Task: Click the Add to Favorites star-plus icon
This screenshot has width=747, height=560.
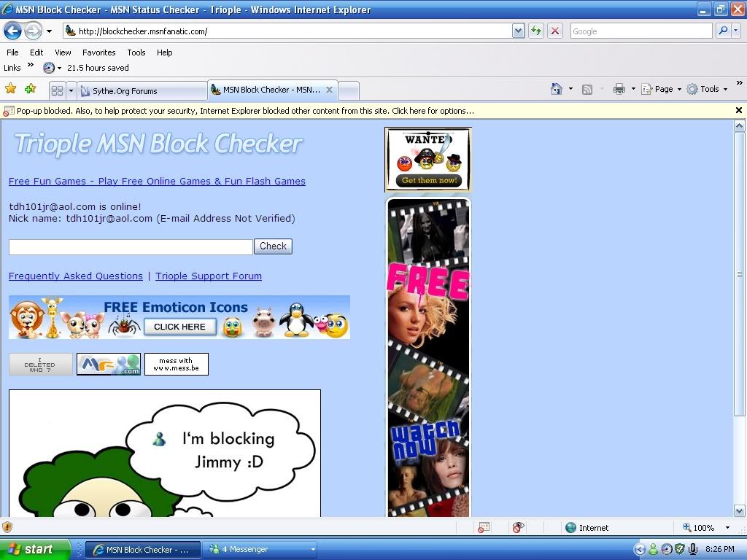Action: pyautogui.click(x=30, y=88)
